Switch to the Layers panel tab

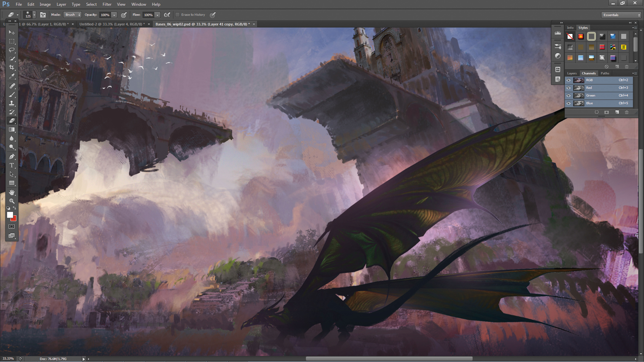(572, 73)
